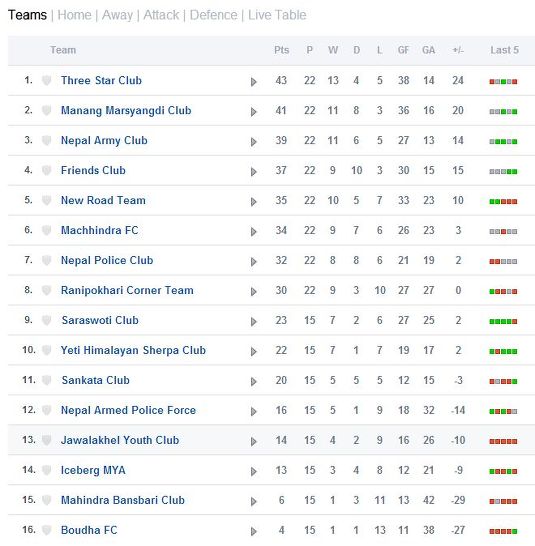Sort the table by the Pts column header
The width and height of the screenshot is (535, 546).
pos(281,50)
